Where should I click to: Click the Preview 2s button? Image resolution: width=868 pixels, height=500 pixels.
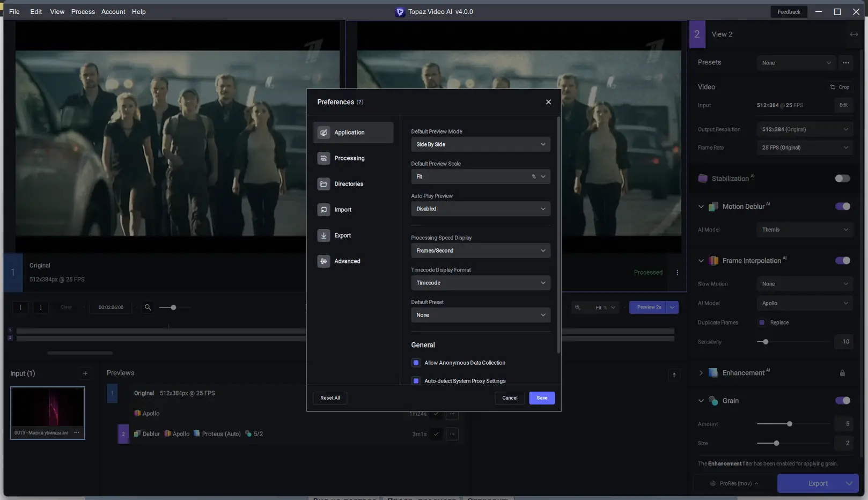click(x=649, y=307)
